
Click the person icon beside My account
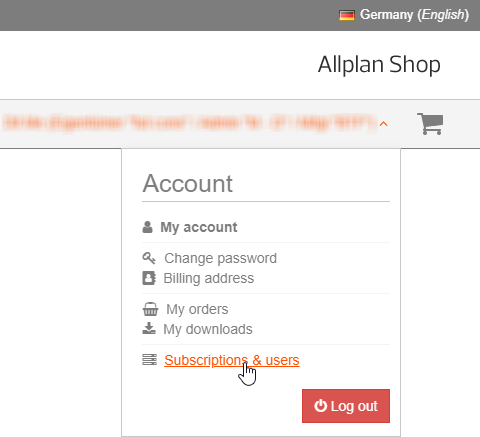pos(147,227)
